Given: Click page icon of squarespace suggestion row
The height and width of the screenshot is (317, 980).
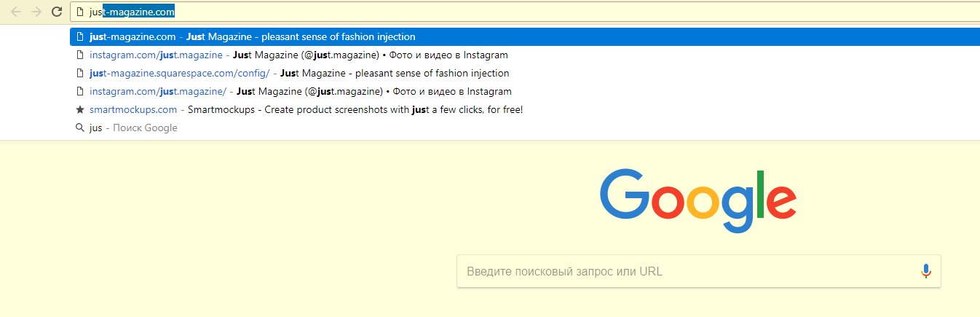Looking at the screenshot, I should coord(80,73).
